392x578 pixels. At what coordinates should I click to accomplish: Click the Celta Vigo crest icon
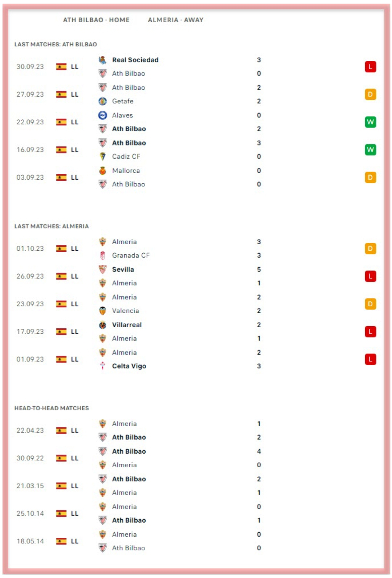pos(103,366)
